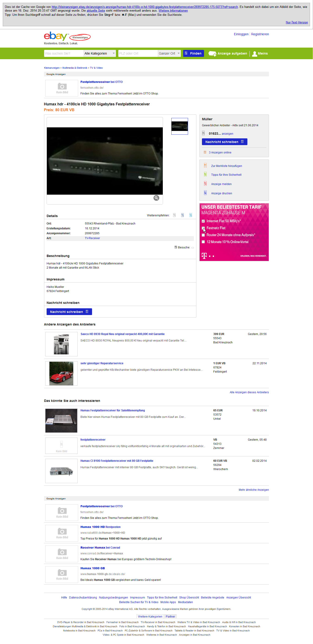
Task: Click the Meins user profile icon
Action: pyautogui.click(x=254, y=53)
